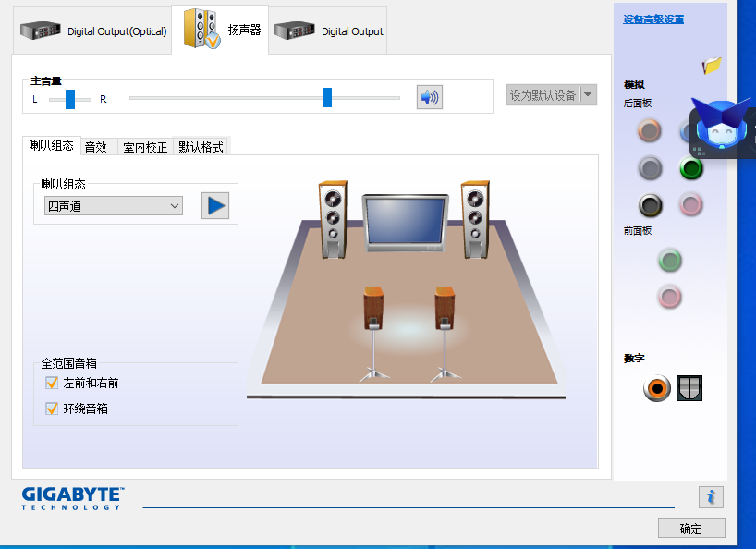756x549 pixels.
Task: Open the 默认格式 tab
Action: [x=201, y=147]
